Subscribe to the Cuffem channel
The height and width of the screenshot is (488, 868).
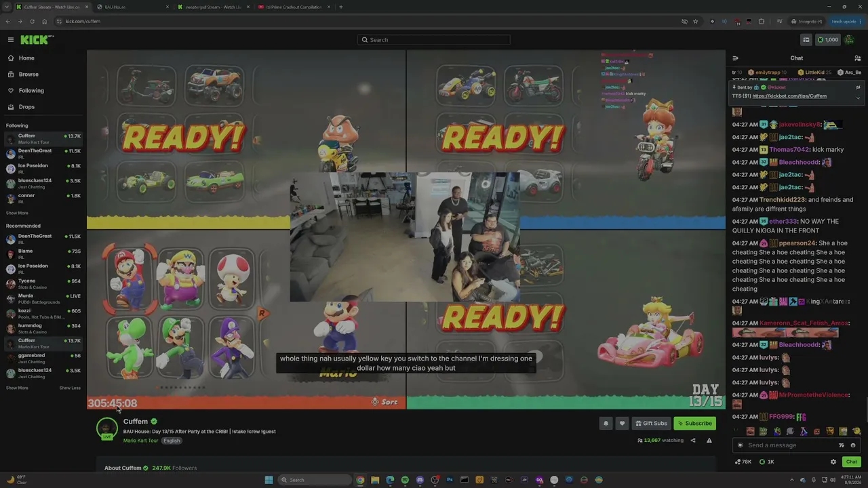tap(695, 424)
